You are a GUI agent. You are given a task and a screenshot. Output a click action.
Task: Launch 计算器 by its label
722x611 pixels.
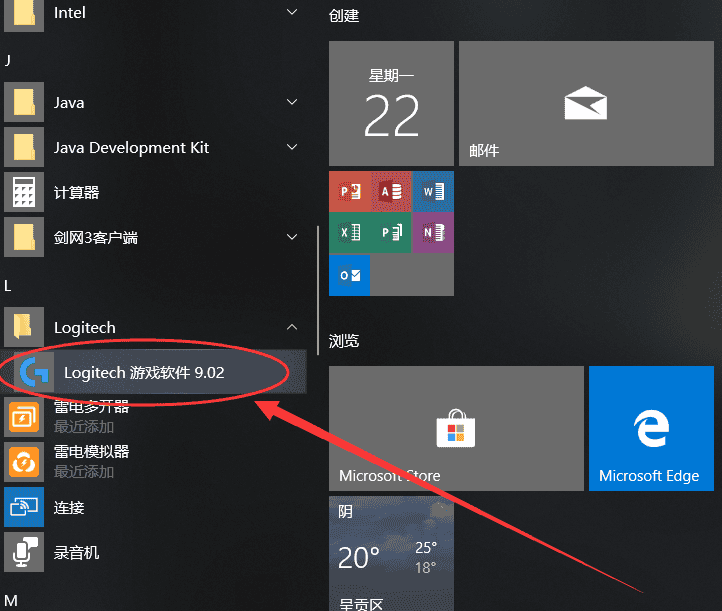[x=76, y=192]
